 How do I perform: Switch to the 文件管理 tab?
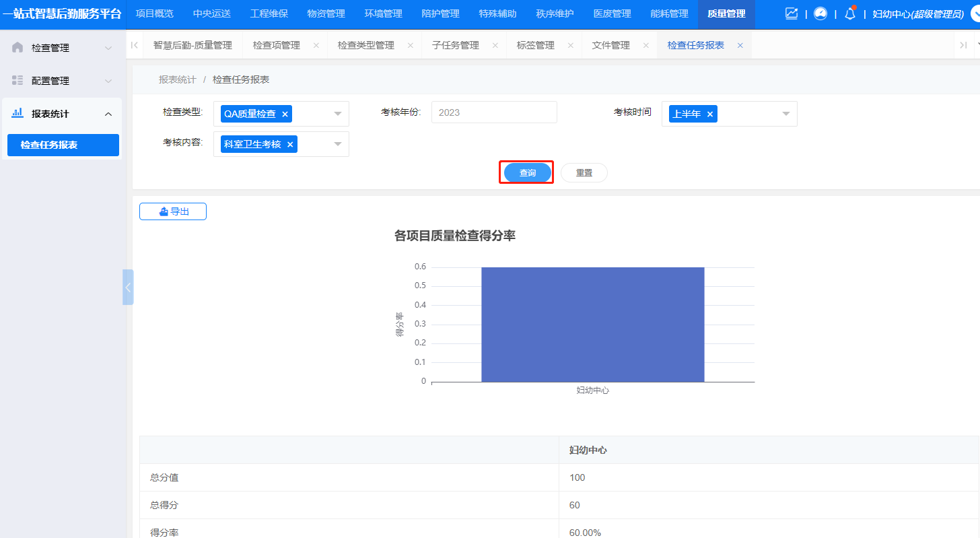click(611, 46)
